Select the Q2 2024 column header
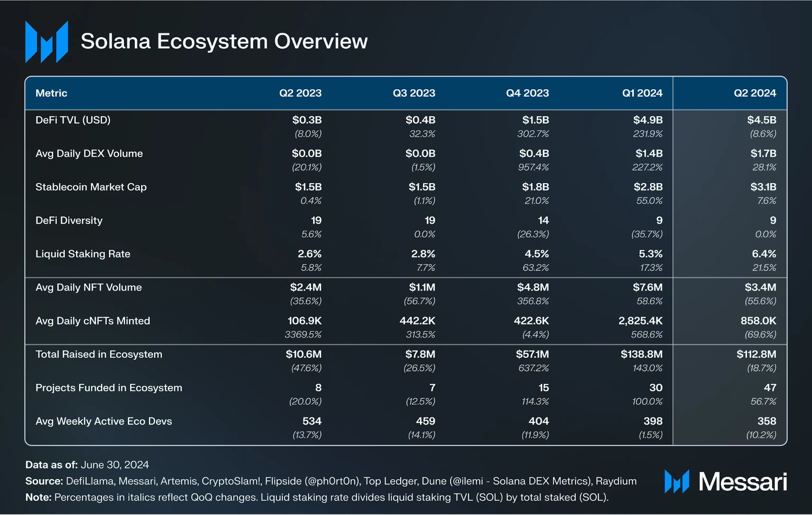Image resolution: width=812 pixels, height=515 pixels. click(755, 93)
